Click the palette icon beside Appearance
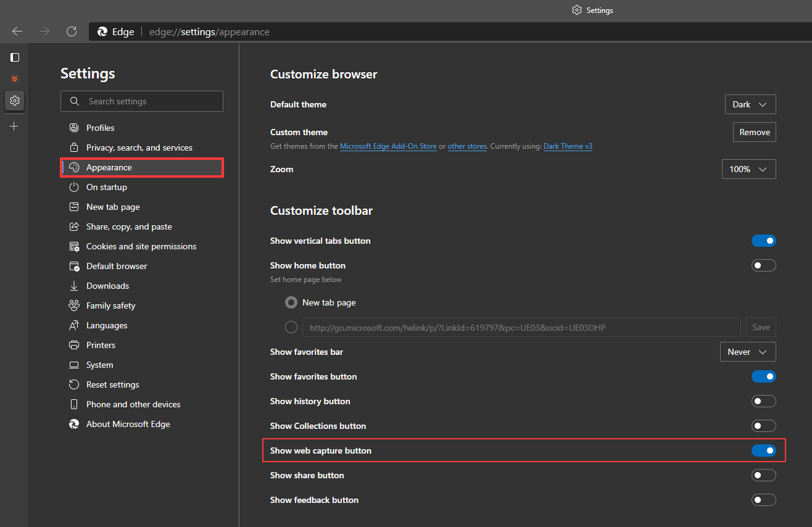The width and height of the screenshot is (812, 527). (74, 167)
